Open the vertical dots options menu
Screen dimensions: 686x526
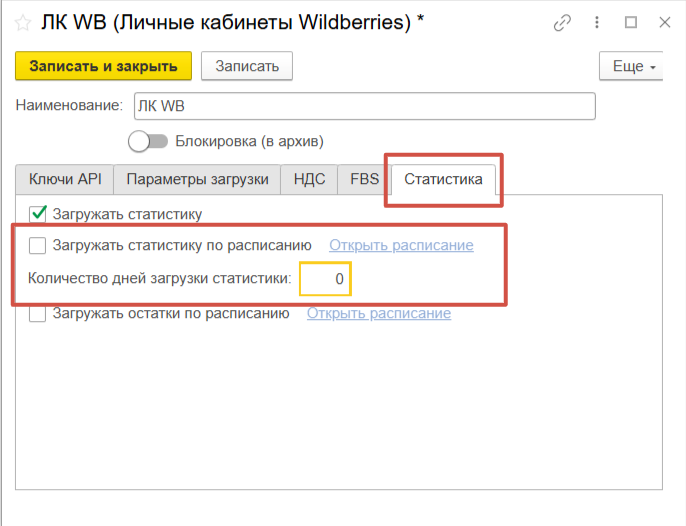[x=598, y=23]
